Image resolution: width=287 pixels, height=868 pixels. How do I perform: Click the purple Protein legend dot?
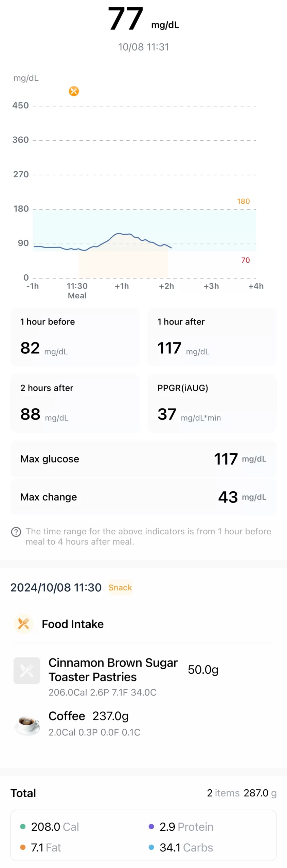(x=151, y=826)
